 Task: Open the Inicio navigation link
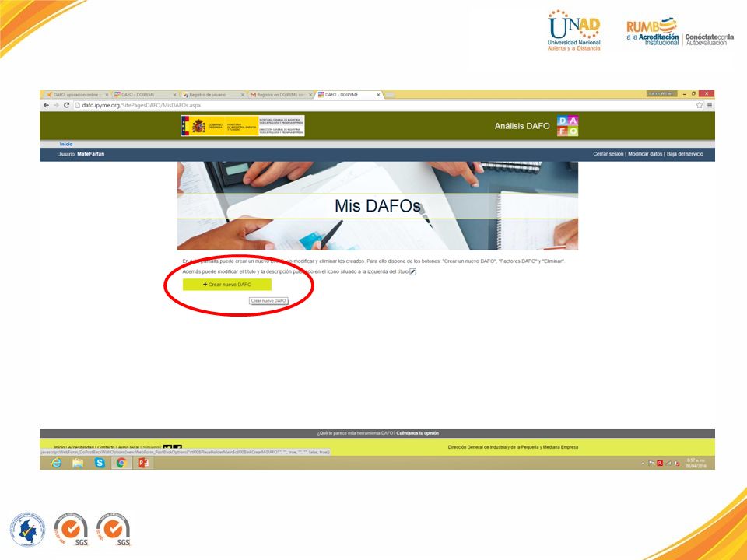66,144
